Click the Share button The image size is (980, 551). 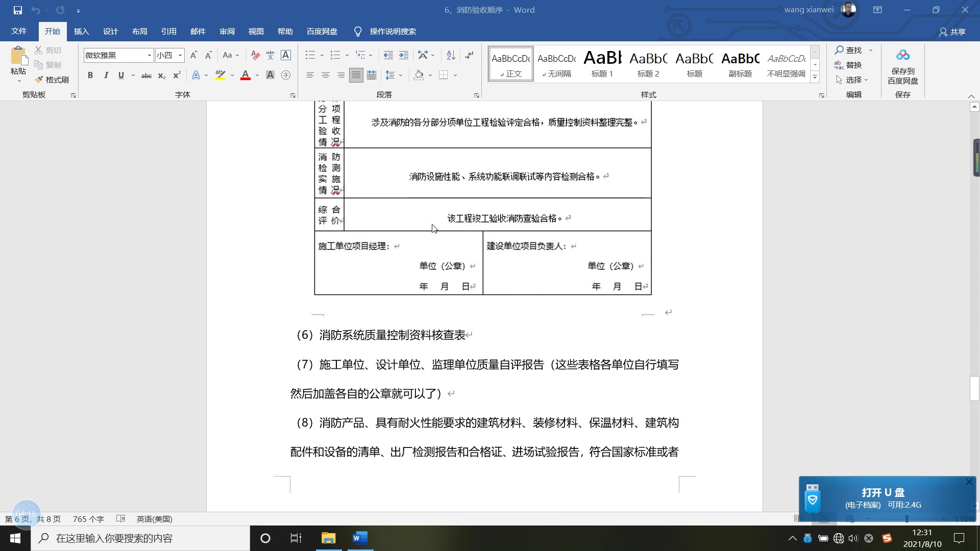[952, 32]
